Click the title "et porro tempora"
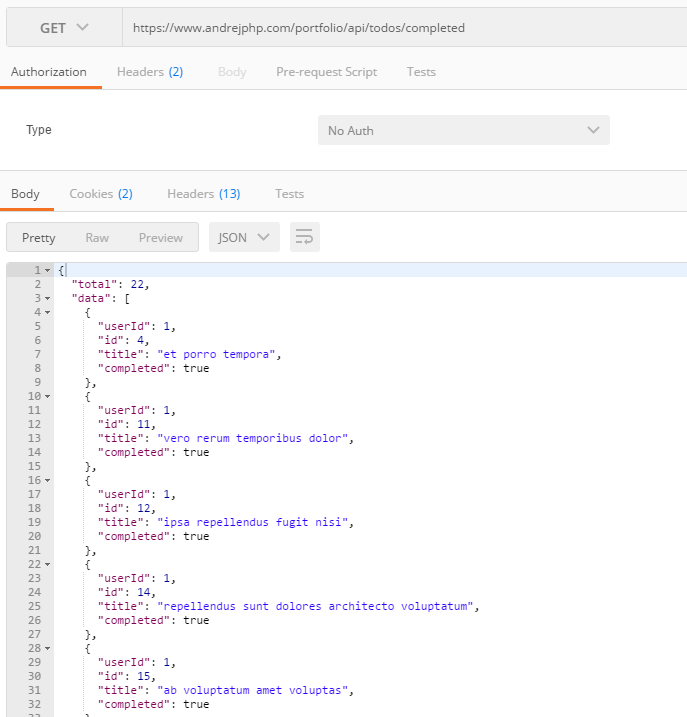This screenshot has width=687, height=717. coord(216,354)
